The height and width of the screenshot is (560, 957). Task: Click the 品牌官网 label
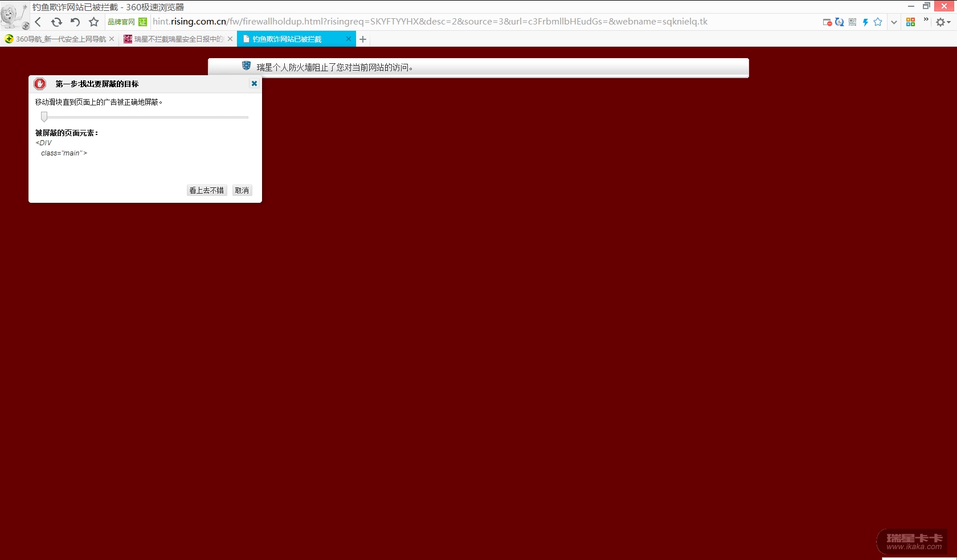point(121,22)
